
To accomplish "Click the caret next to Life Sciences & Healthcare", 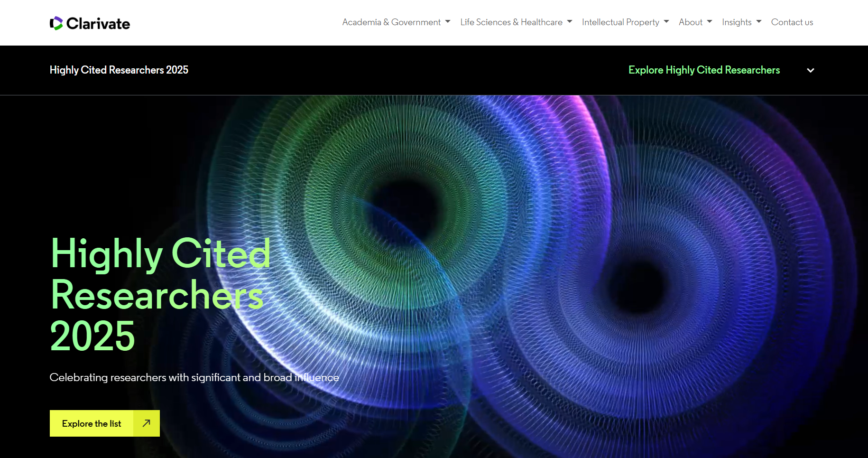I will click(570, 22).
